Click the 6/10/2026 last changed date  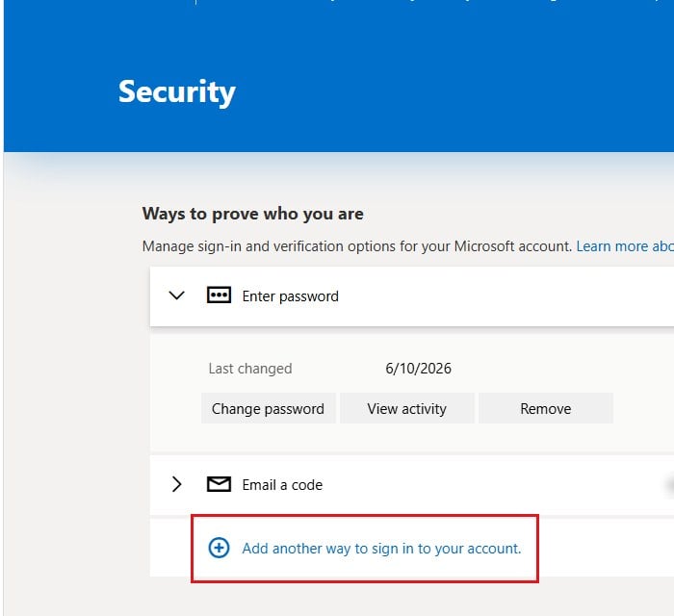[x=418, y=369]
